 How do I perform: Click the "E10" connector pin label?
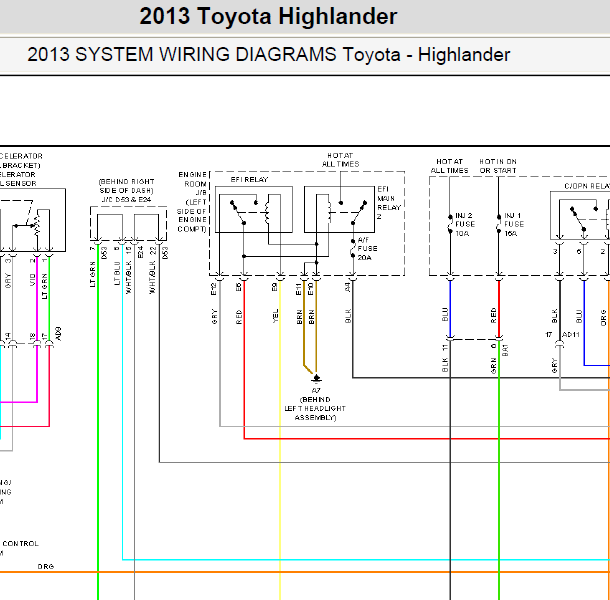(310, 289)
